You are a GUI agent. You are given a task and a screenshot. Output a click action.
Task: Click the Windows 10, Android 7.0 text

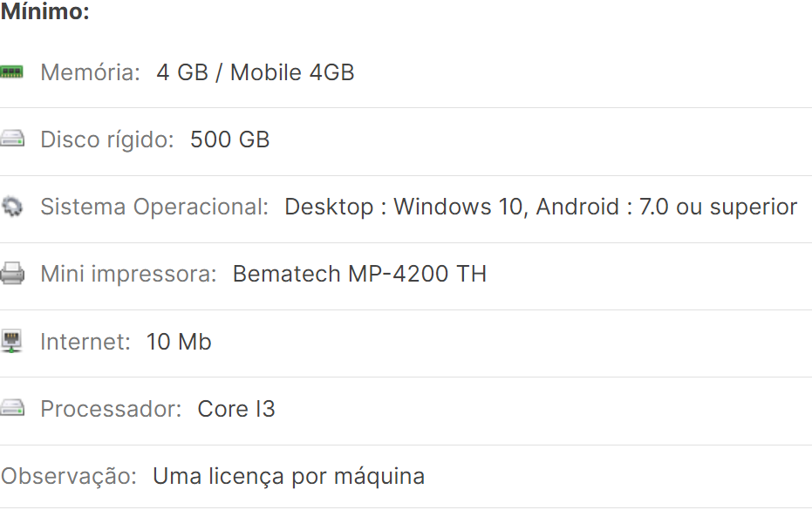point(541,207)
